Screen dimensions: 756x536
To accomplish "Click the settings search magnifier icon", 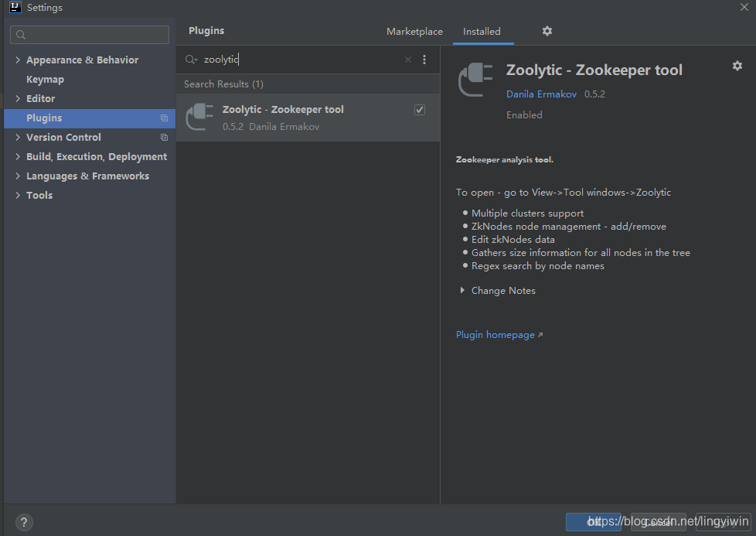I will [x=21, y=35].
